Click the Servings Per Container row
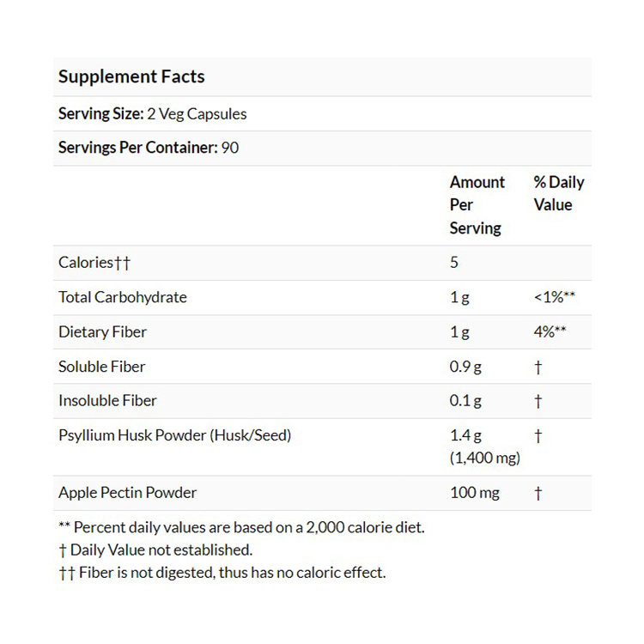 pyautogui.click(x=149, y=148)
